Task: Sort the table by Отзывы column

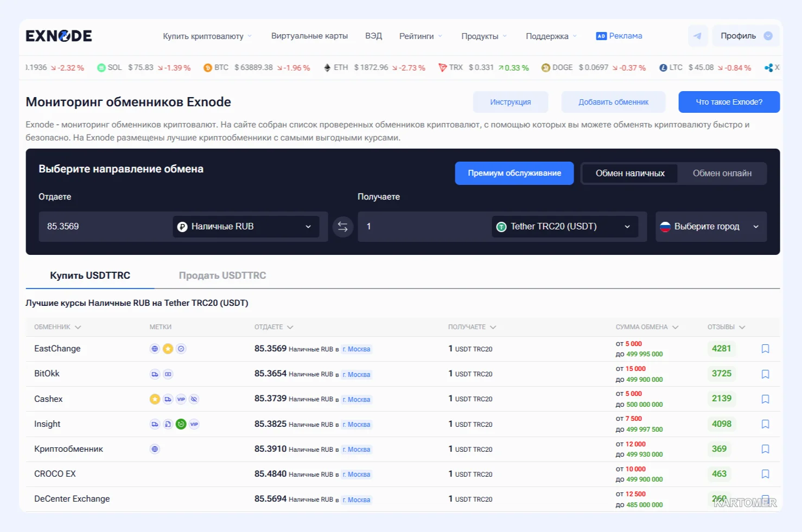Action: pos(726,327)
